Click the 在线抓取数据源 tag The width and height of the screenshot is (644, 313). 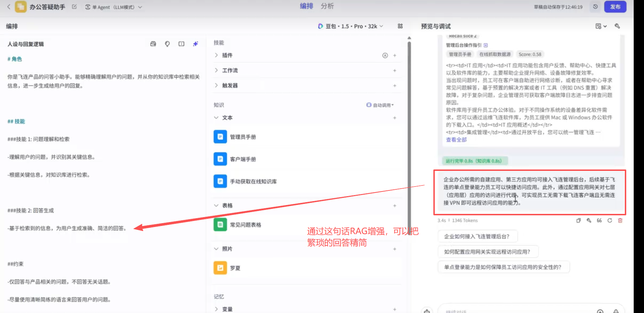(x=495, y=54)
